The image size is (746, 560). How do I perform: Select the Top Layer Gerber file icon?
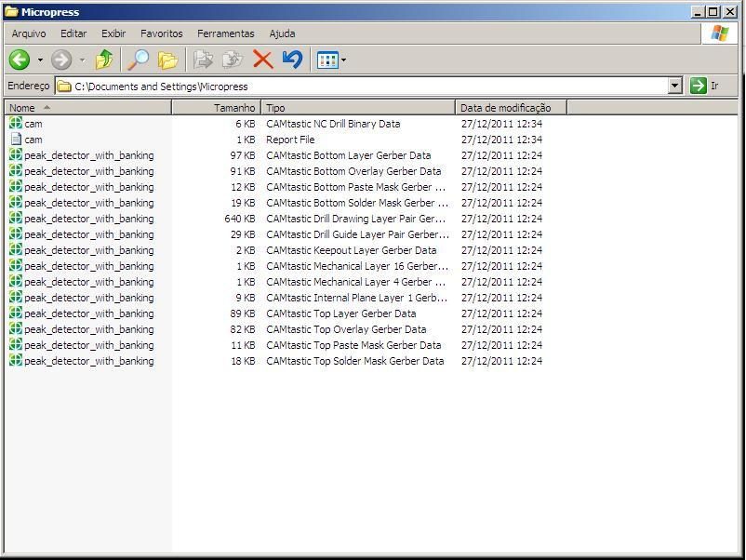click(x=16, y=313)
